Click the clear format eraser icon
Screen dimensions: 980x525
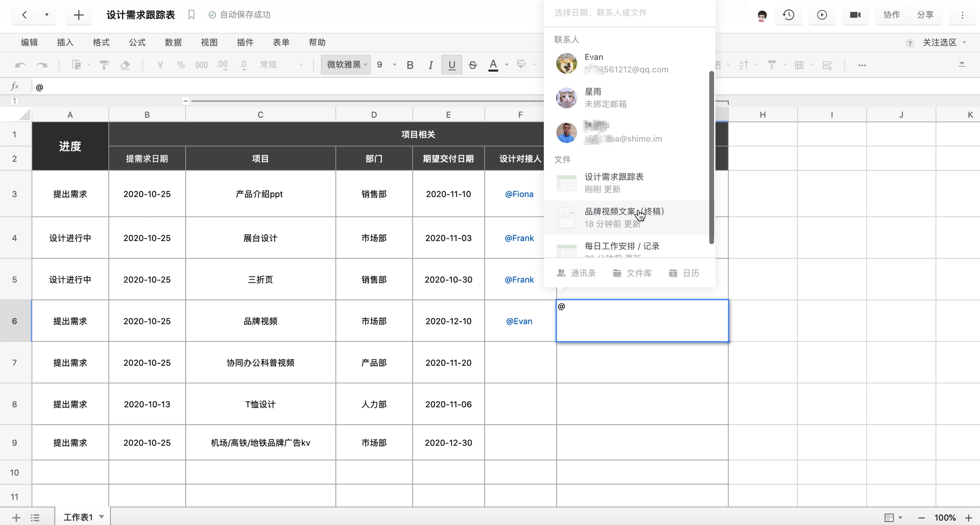pyautogui.click(x=125, y=65)
